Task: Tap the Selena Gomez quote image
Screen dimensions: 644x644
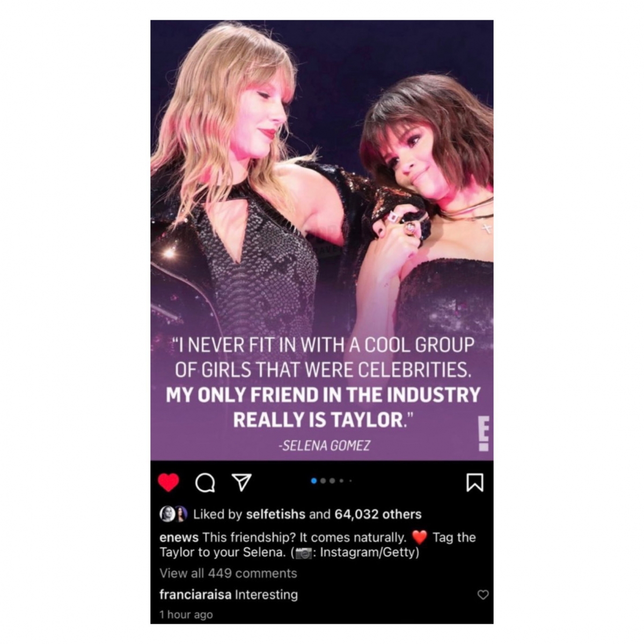Action: (322, 240)
